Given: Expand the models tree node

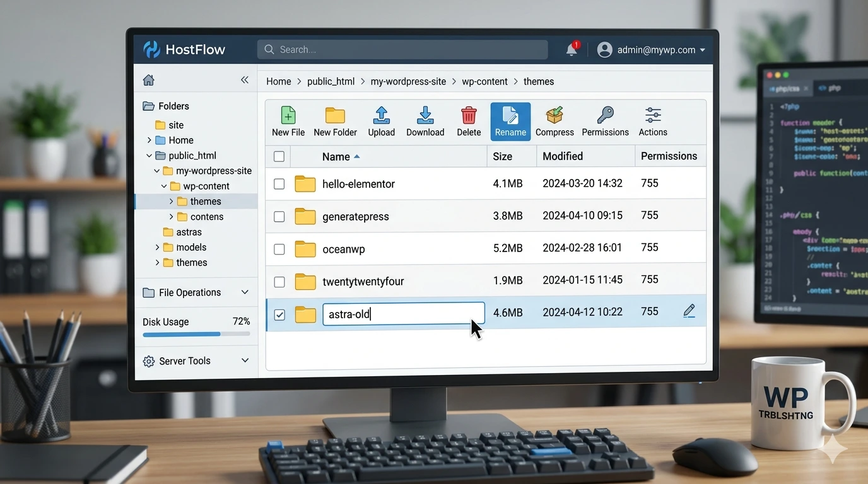Looking at the screenshot, I should [x=157, y=247].
